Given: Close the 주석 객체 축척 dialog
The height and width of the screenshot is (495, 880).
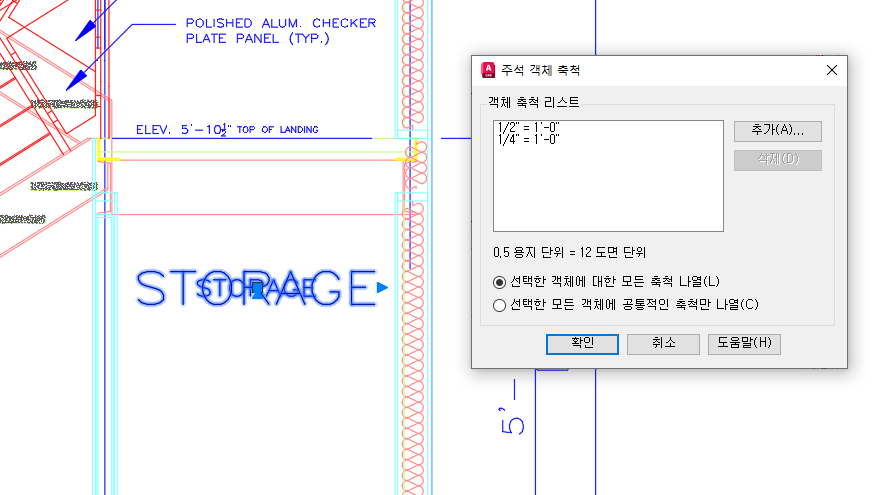Looking at the screenshot, I should pos(832,70).
